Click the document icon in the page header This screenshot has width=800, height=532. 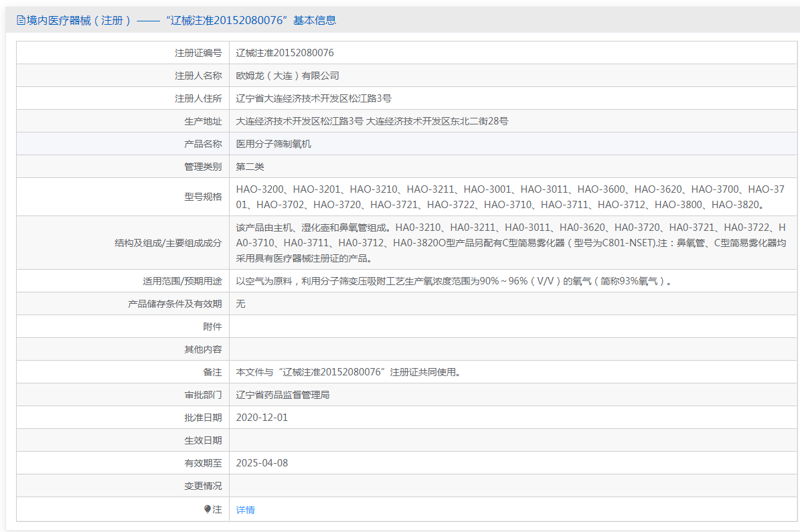[21, 21]
